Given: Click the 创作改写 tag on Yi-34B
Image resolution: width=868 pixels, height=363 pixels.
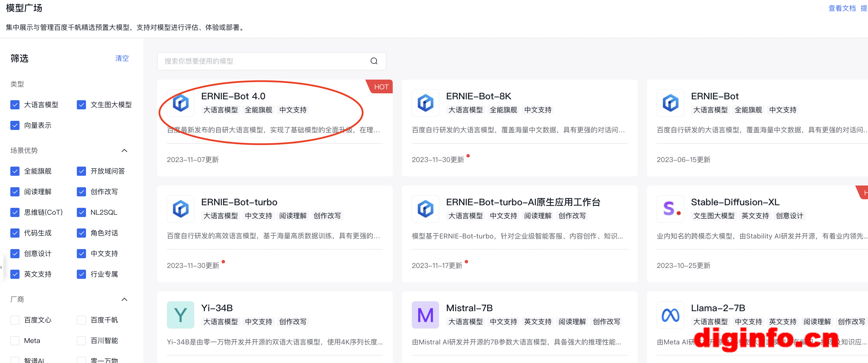Looking at the screenshot, I should tap(293, 321).
